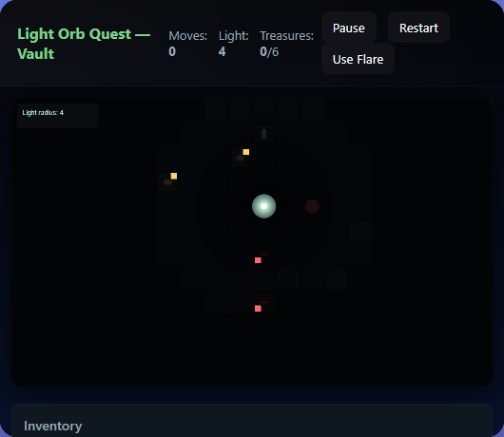Click the Pause button
This screenshot has height=437, width=504.
349,28
